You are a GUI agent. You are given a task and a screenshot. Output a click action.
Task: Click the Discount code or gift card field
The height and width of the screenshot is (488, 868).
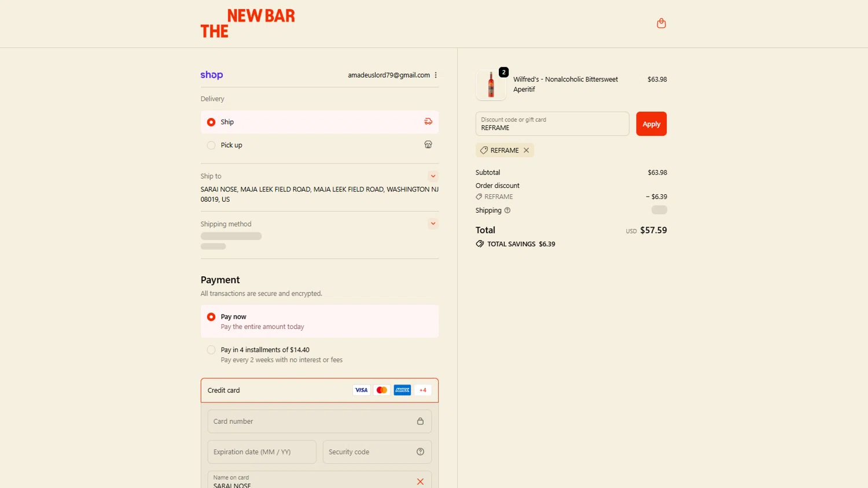point(552,124)
